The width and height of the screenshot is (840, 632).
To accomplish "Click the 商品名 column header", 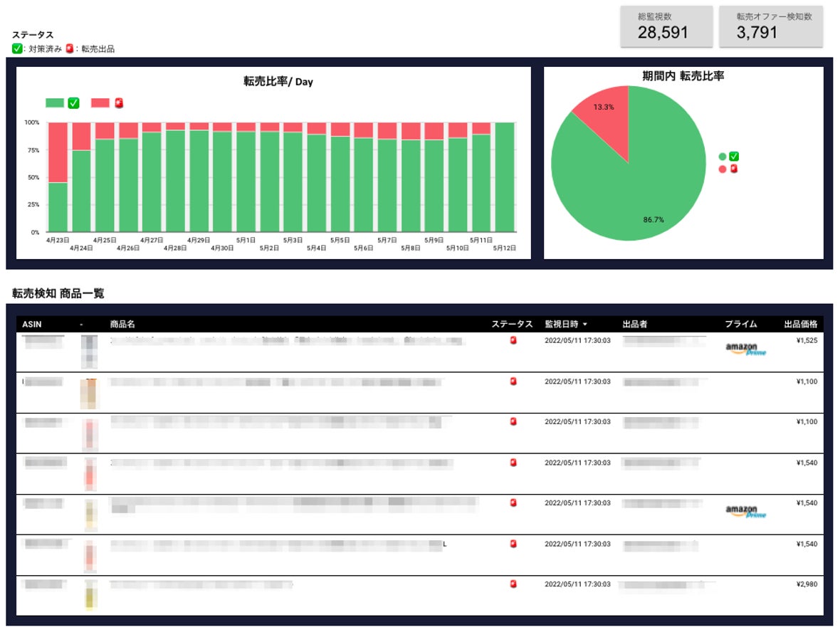I will [x=122, y=324].
